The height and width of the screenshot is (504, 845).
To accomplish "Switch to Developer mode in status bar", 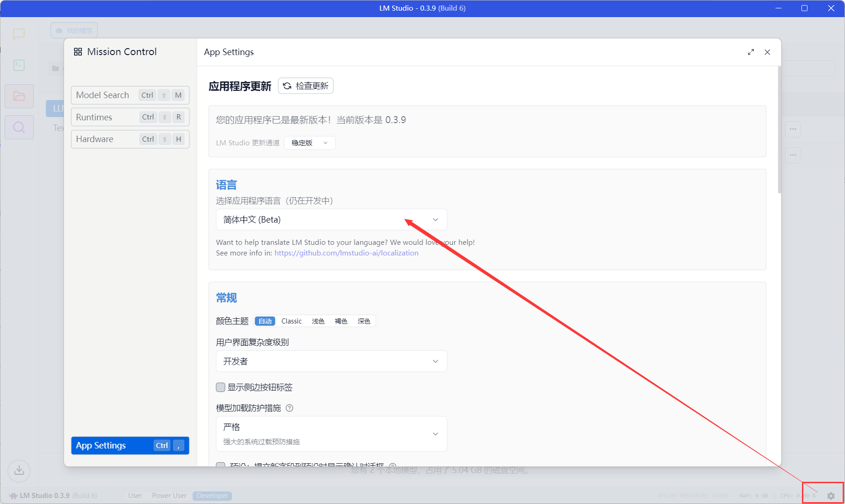I will [213, 496].
